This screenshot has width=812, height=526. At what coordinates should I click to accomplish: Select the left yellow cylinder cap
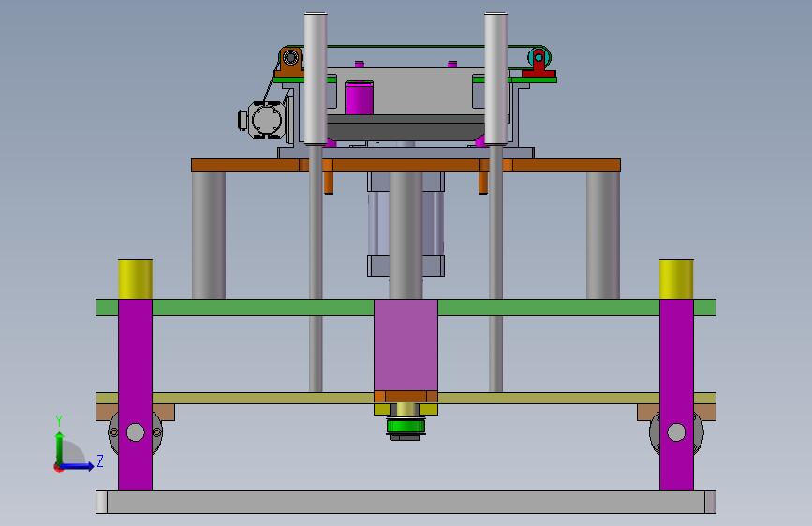pos(135,279)
